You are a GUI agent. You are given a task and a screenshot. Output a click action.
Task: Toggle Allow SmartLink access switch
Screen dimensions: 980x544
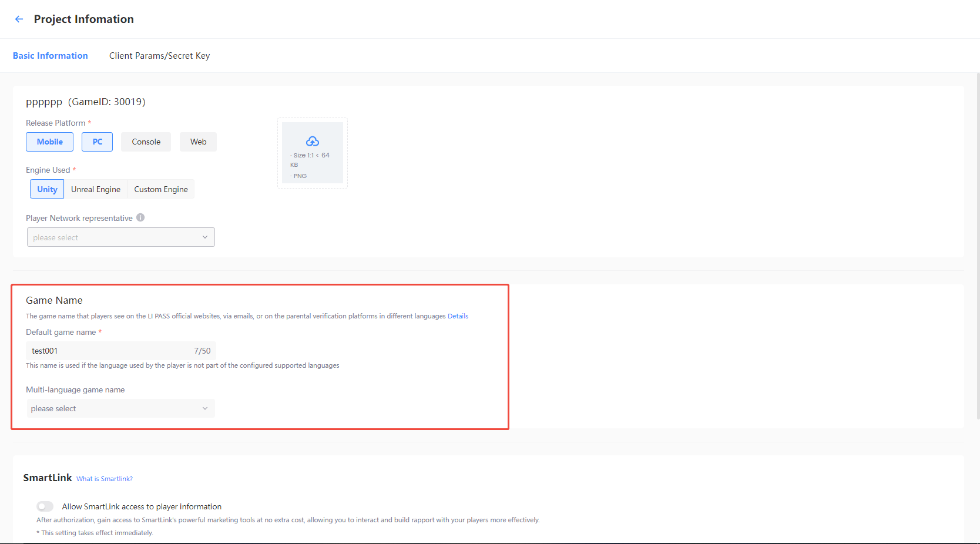point(45,506)
